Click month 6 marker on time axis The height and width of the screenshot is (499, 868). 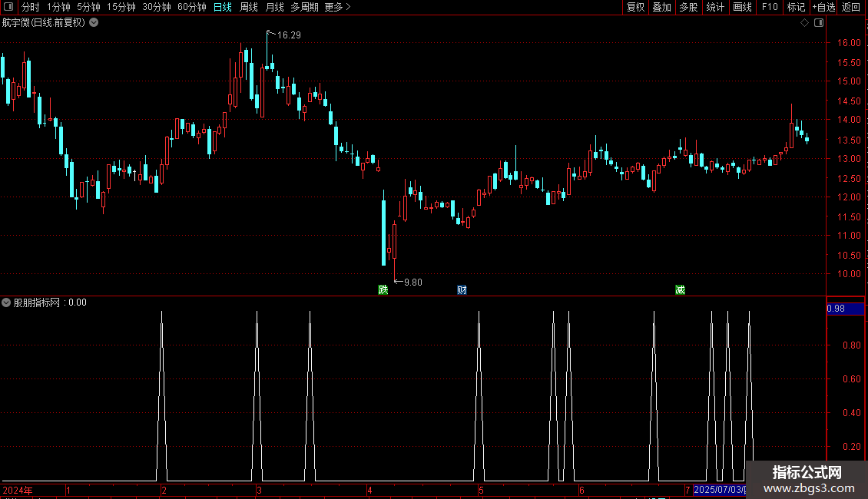[x=581, y=490]
